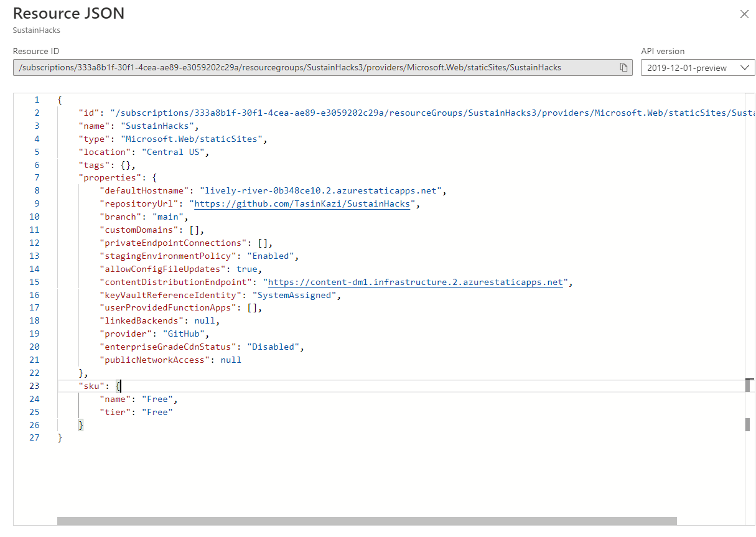Click the "userProvidedFunctionApps" key
Viewport: 756px width, 537px height.
168,307
